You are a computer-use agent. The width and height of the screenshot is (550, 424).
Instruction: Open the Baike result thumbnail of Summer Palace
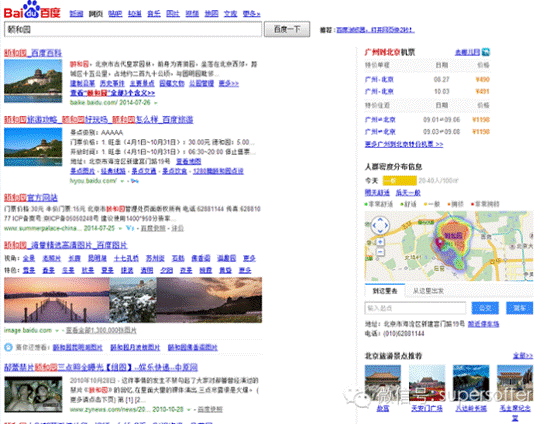point(33,81)
